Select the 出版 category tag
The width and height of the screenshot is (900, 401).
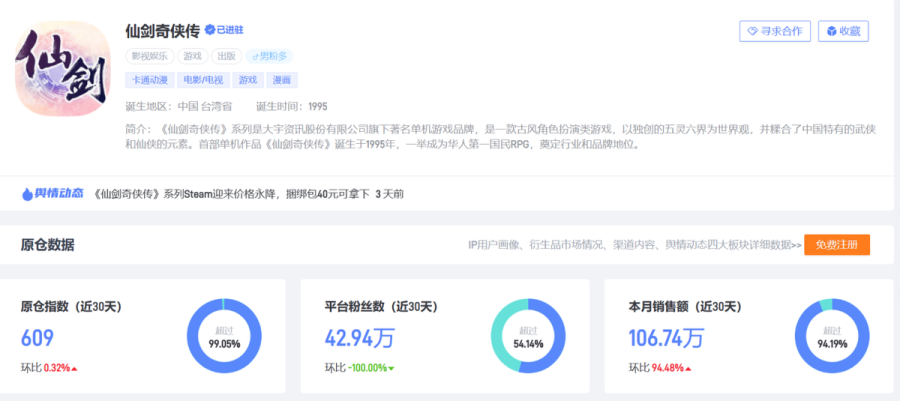click(227, 56)
